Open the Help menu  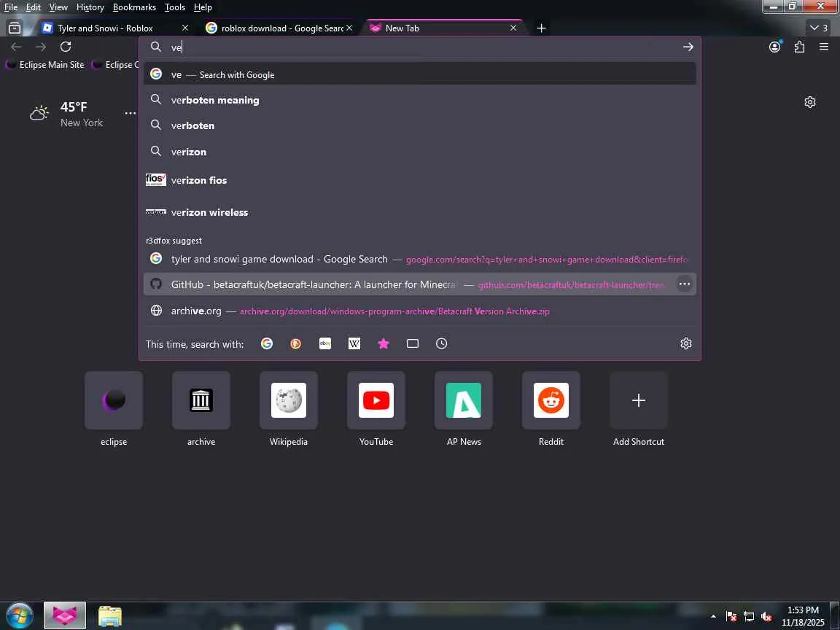(203, 7)
